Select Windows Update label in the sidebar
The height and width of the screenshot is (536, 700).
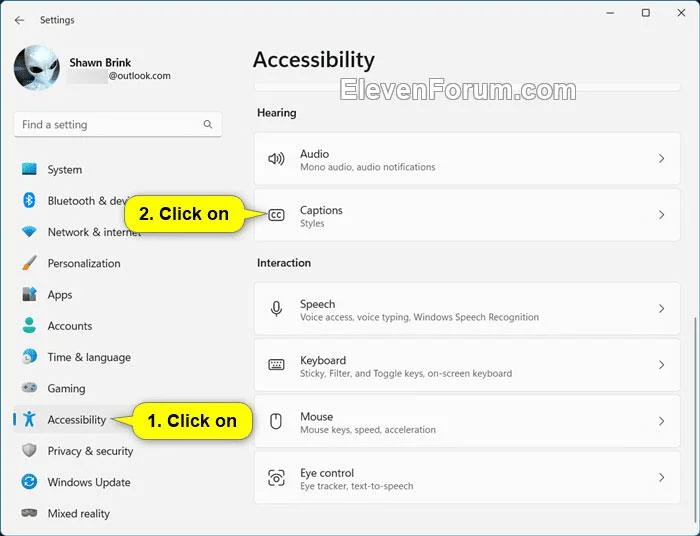(x=89, y=482)
